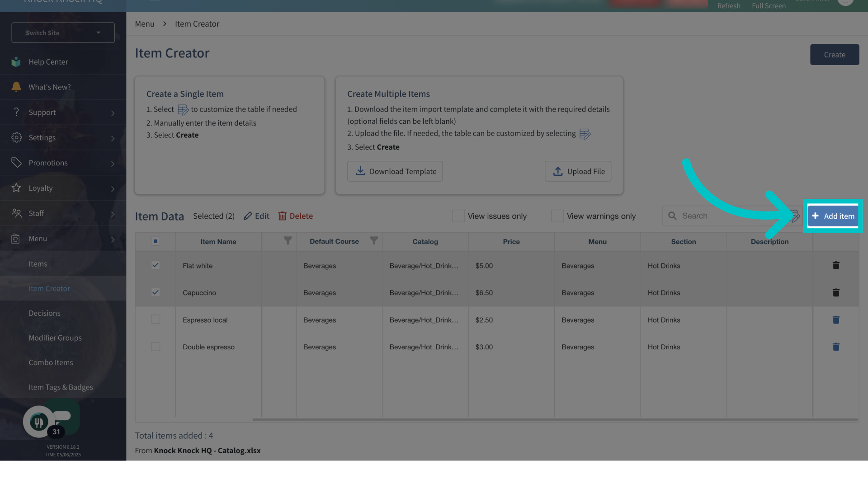868x488 pixels.
Task: Click the horizontal scrollbar under table
Action: (554, 420)
